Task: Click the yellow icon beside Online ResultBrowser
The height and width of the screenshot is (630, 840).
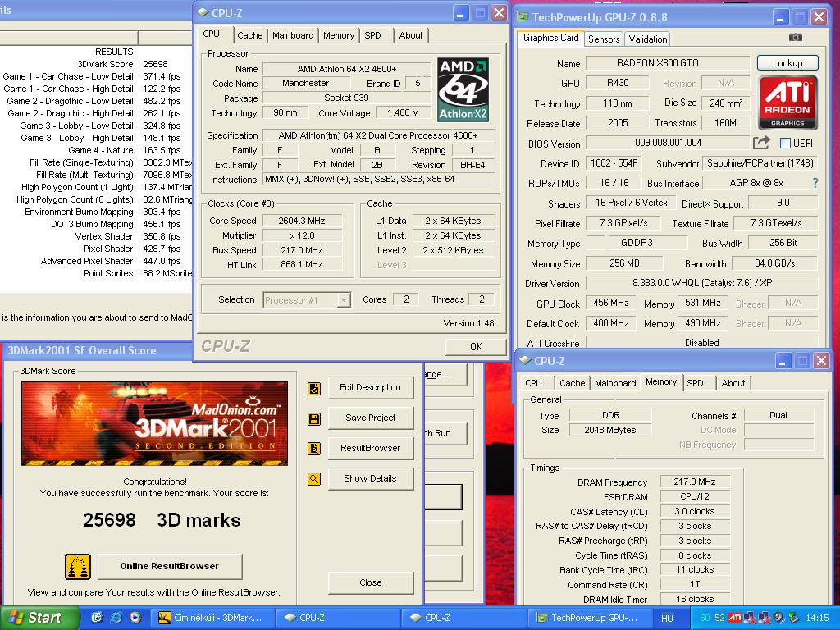Action: click(78, 567)
